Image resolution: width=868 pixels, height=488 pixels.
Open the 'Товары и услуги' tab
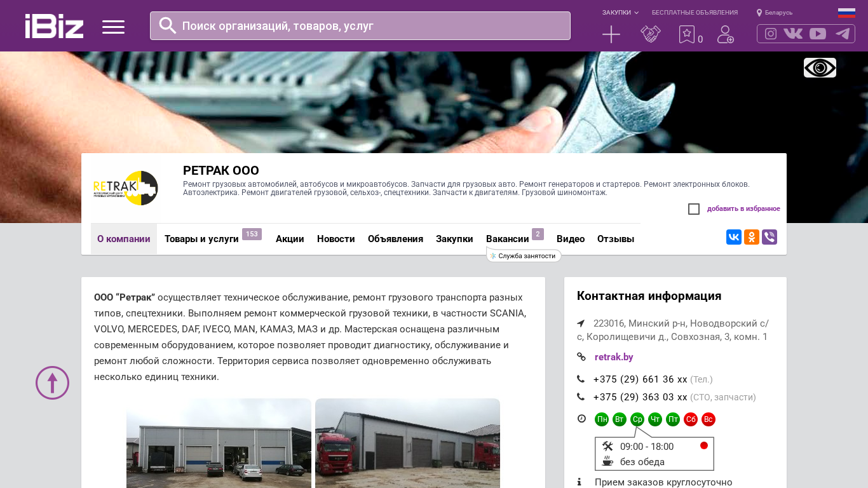coord(201,239)
